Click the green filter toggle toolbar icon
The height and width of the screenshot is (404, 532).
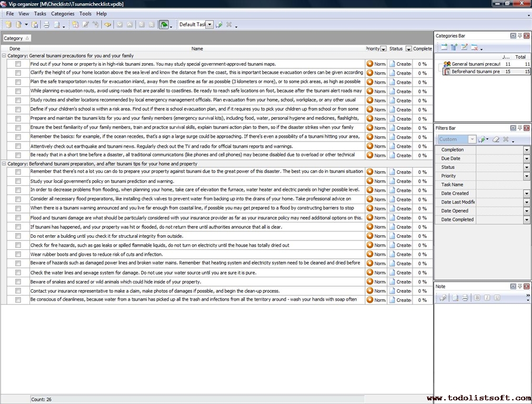[164, 25]
